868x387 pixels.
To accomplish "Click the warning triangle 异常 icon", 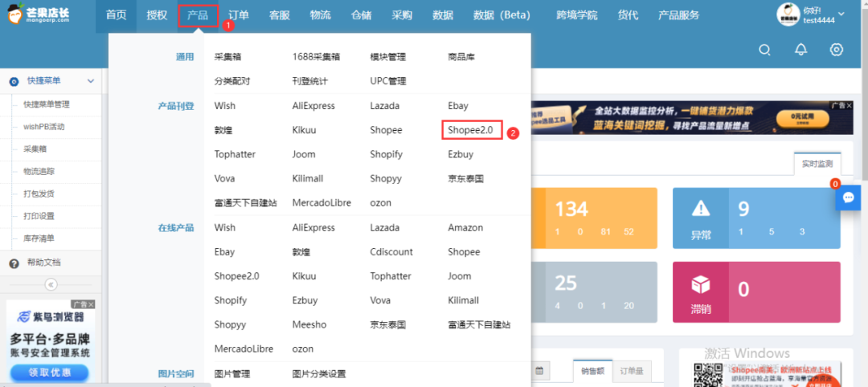I will 700,210.
